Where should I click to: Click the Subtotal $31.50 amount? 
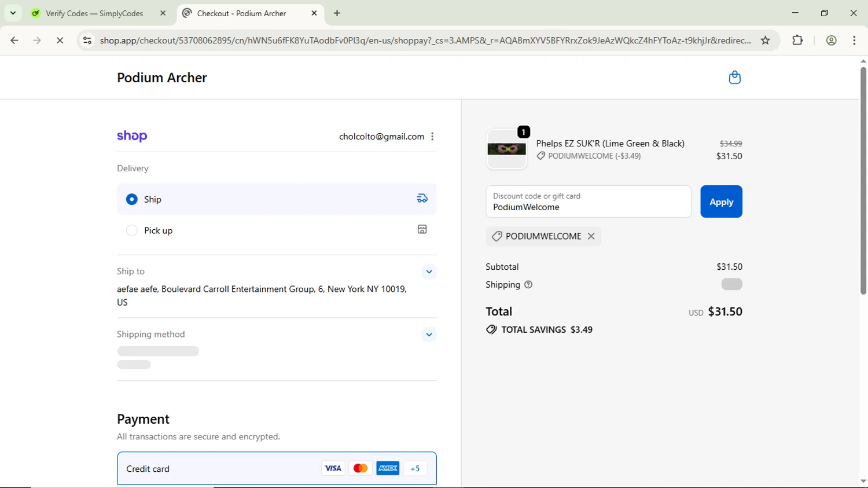(x=729, y=267)
